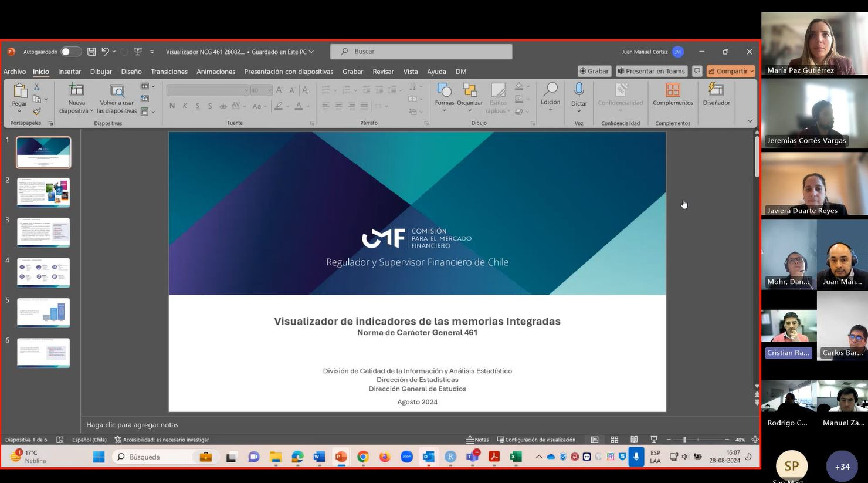Open Excel from the taskbar
The height and width of the screenshot is (483, 868).
516,457
